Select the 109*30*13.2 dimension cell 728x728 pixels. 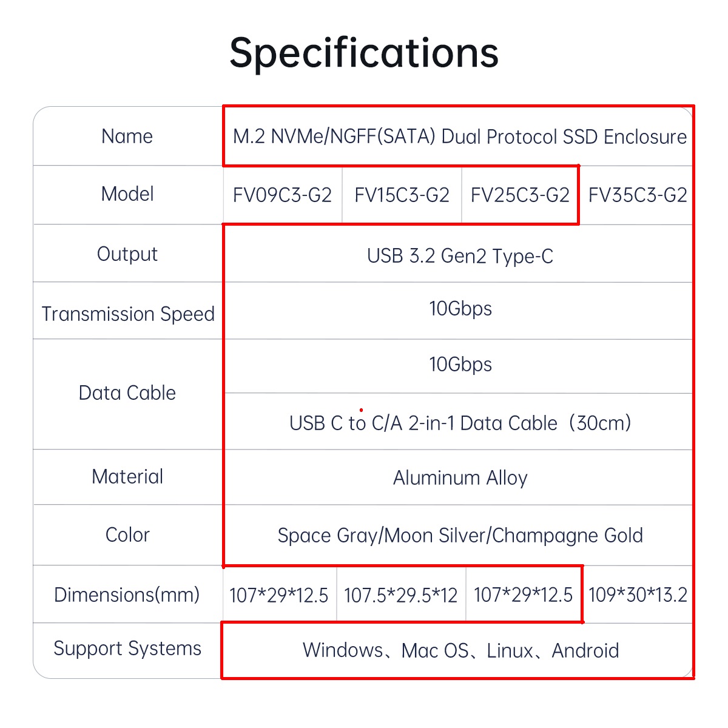638,595
